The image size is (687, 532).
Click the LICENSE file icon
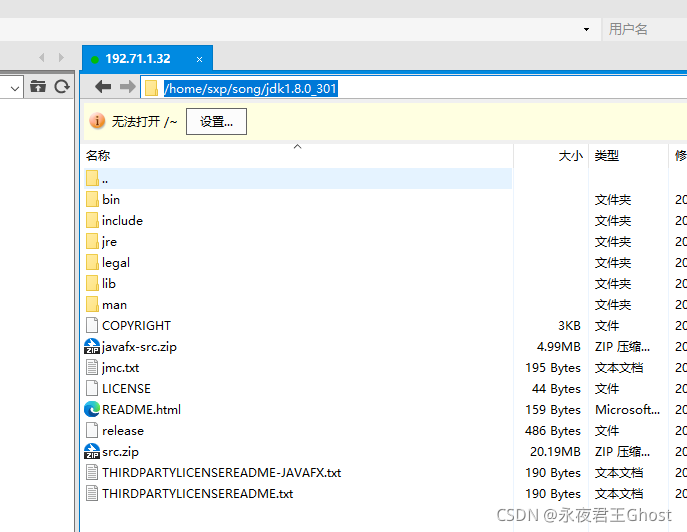click(92, 388)
